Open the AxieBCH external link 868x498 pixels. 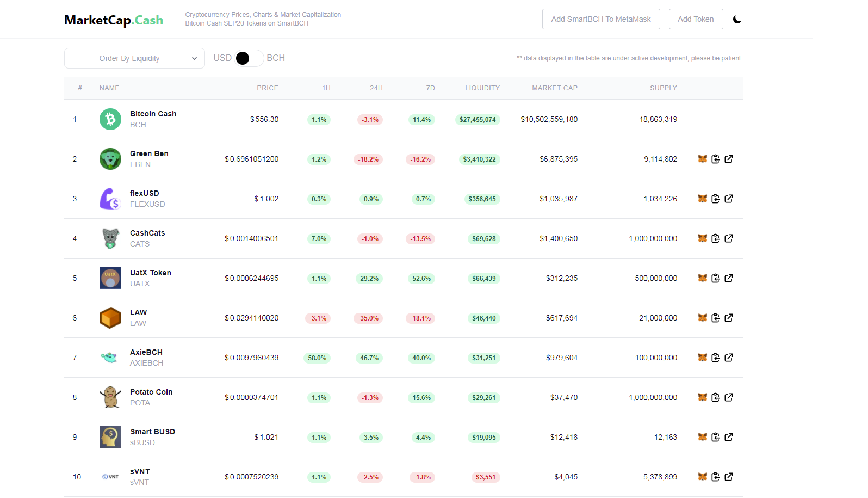(729, 358)
